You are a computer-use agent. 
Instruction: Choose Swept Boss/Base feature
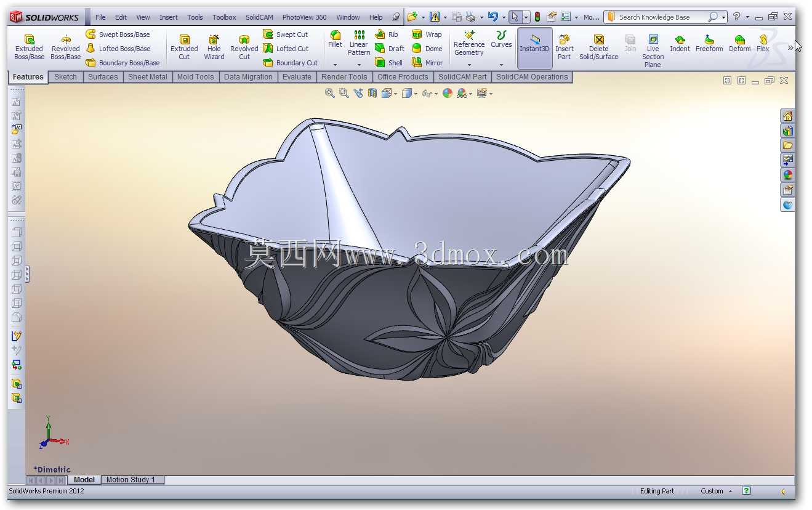tap(118, 34)
